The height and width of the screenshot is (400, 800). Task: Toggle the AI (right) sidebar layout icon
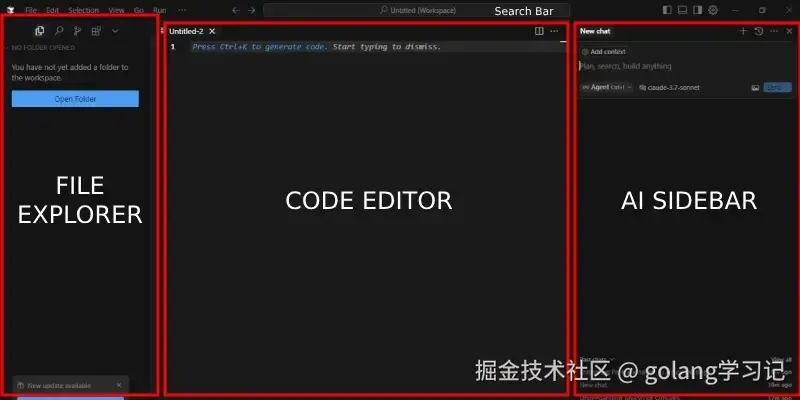[x=697, y=10]
